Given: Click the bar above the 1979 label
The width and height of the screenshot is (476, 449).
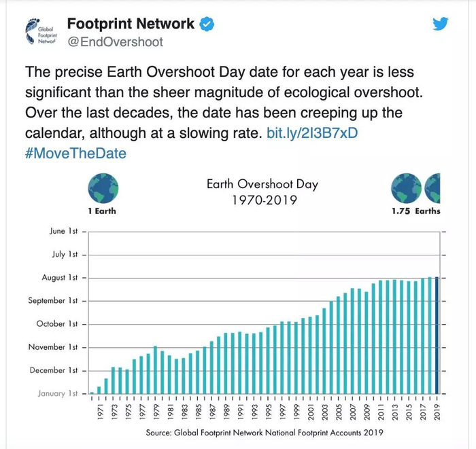Looking at the screenshot, I should tap(155, 370).
